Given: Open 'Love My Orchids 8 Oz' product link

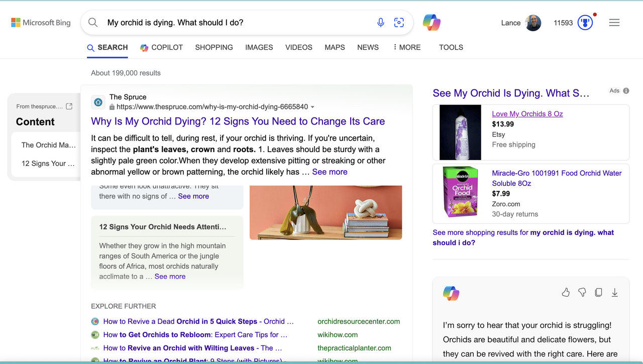Looking at the screenshot, I should click(x=527, y=114).
